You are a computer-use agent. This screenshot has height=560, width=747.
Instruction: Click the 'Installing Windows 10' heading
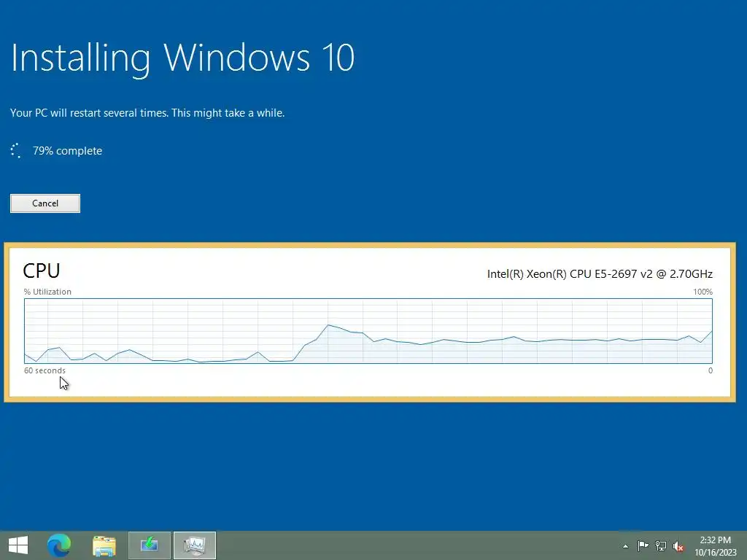[x=182, y=58]
